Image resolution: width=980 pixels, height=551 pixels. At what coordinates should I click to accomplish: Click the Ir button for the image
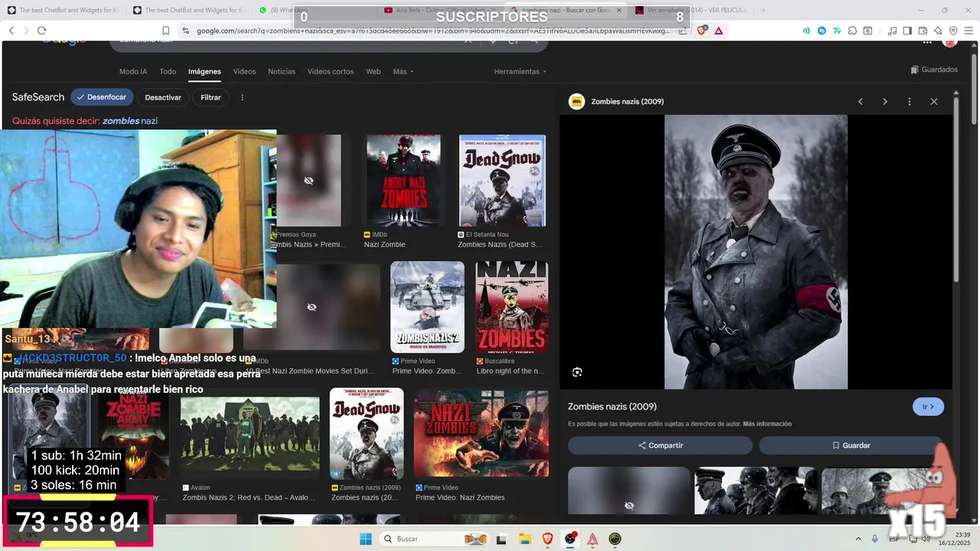click(x=928, y=406)
